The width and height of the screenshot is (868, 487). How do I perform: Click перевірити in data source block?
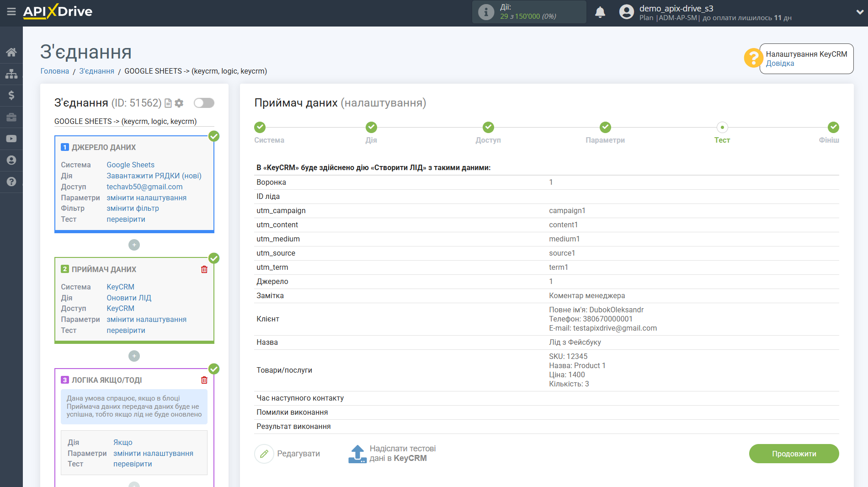point(126,219)
